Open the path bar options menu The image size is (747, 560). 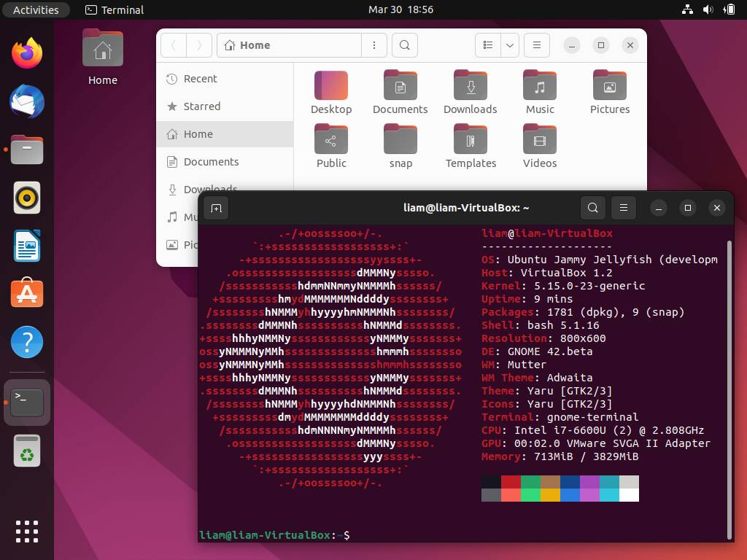click(374, 44)
